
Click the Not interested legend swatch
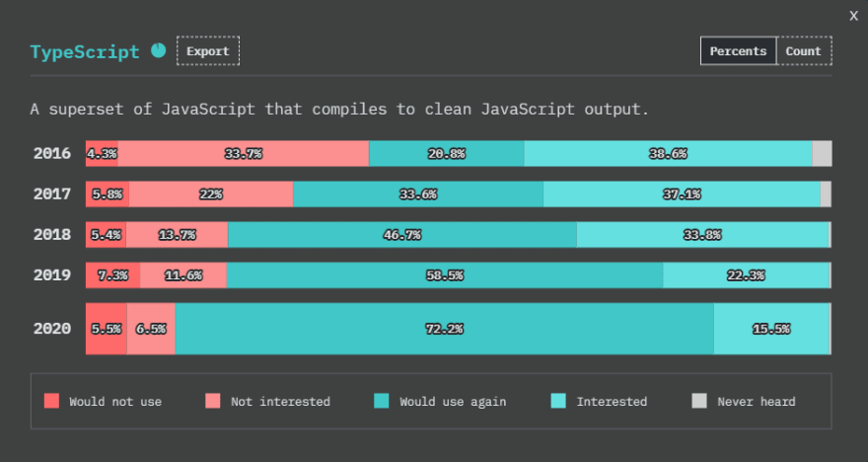tap(213, 401)
